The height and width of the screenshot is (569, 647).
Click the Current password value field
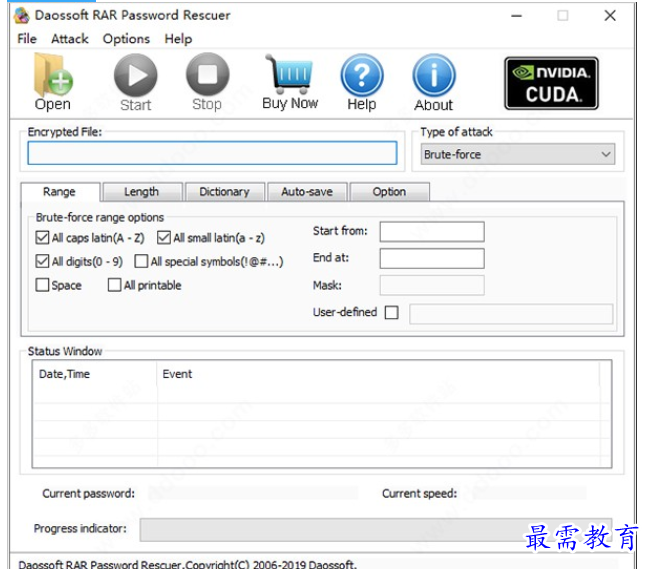pos(253,493)
